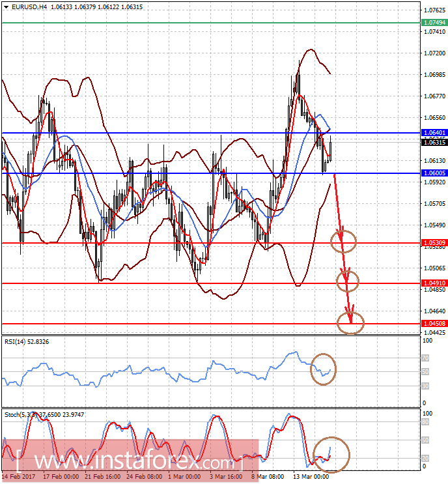Click the 1.06560 price scale value
The width and height of the screenshot is (448, 484).
(x=435, y=118)
